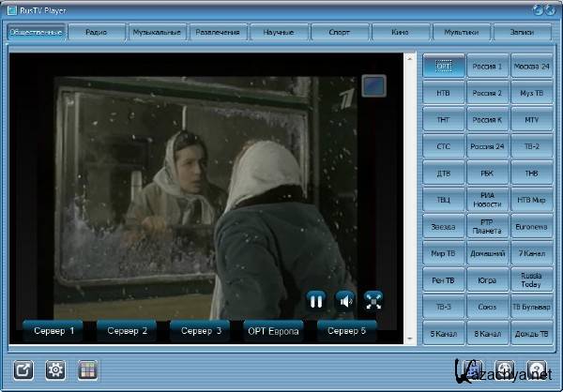The image size is (563, 392).
Task: Switch to the НТВ channel
Action: pos(443,94)
